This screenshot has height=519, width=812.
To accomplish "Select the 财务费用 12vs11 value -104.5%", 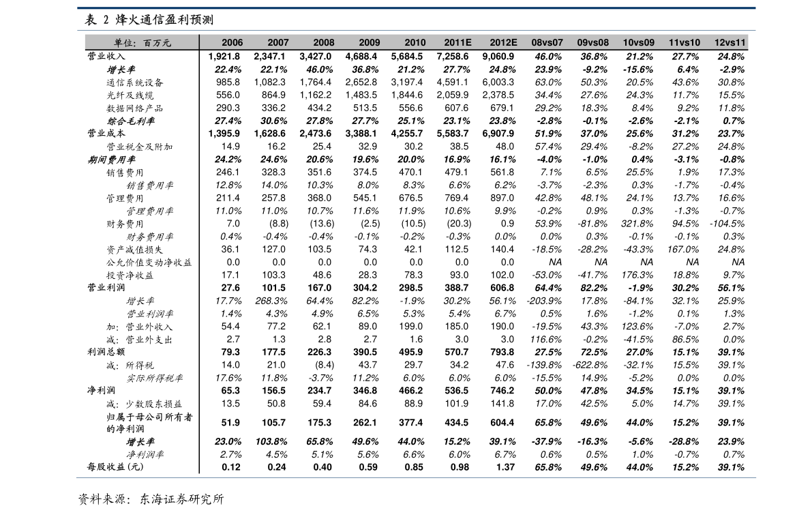I will [x=727, y=223].
